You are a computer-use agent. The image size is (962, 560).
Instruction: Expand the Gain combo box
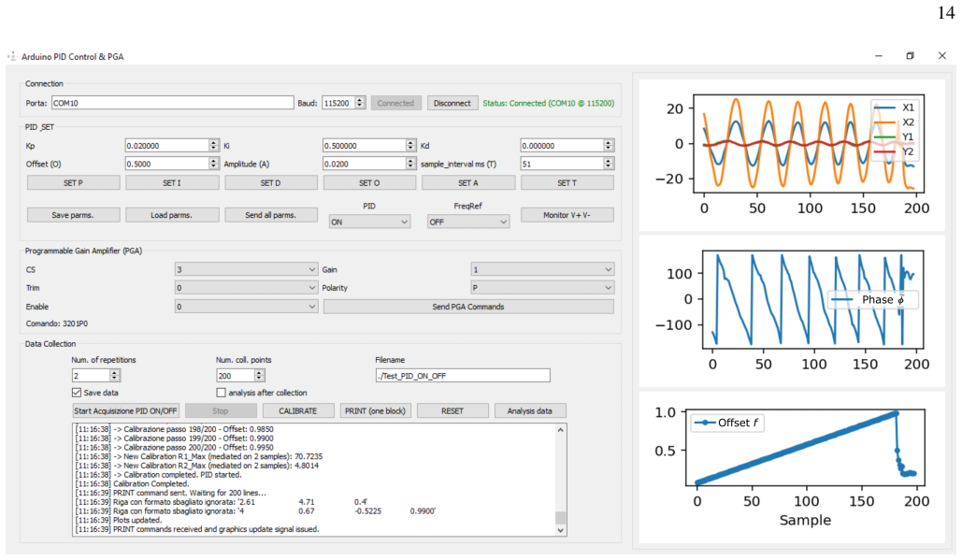click(x=542, y=269)
